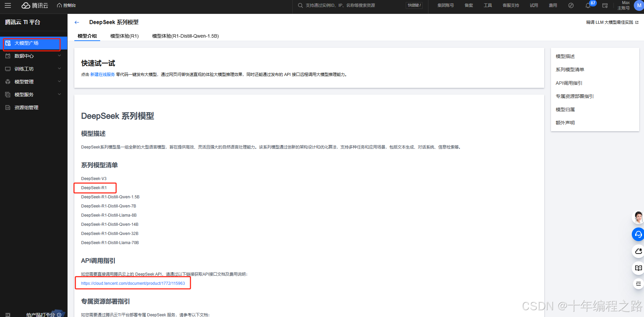The width and height of the screenshot is (644, 317).
Task: Open the hamburger navigation menu
Action: tap(8, 5)
